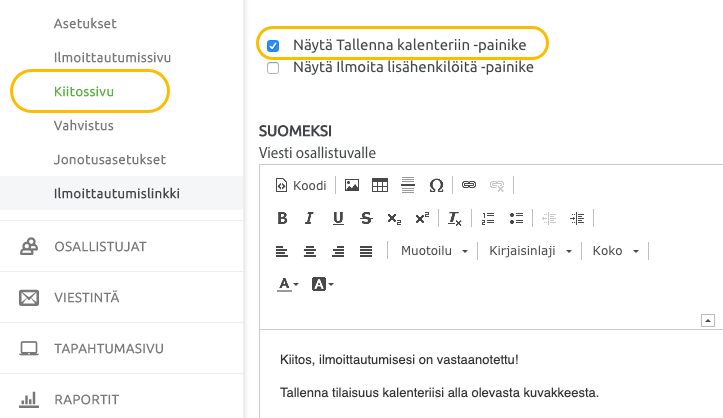Uncheck Näytä Tallenna kalenteriin -painike
Image resolution: width=723 pixels, height=418 pixels.
point(273,46)
